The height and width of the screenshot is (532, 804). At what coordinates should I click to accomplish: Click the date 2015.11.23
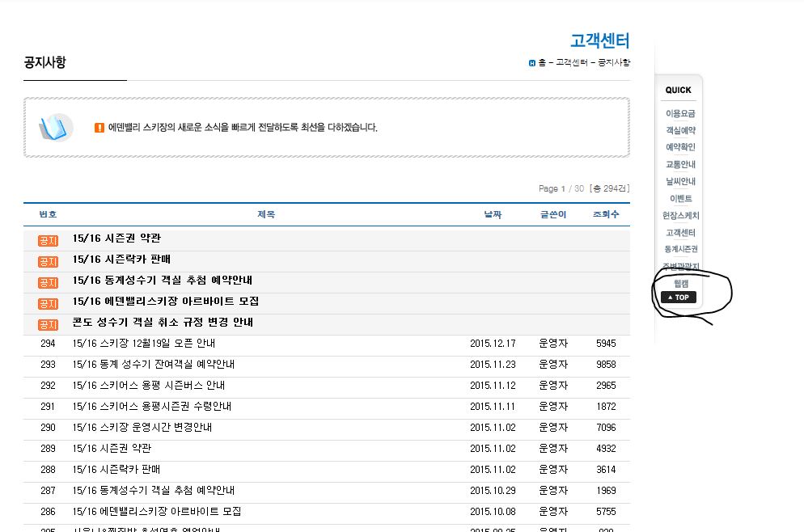(x=493, y=365)
